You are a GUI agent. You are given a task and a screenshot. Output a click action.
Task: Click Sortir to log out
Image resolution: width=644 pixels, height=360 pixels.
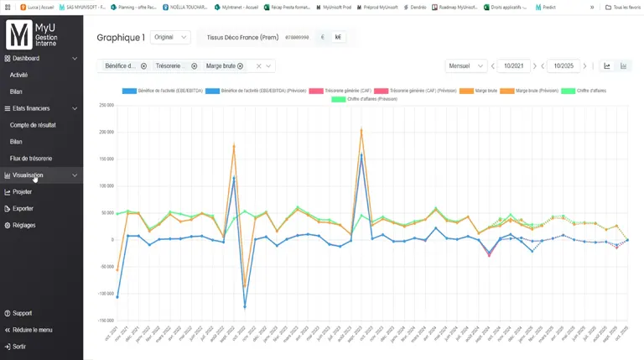point(19,347)
